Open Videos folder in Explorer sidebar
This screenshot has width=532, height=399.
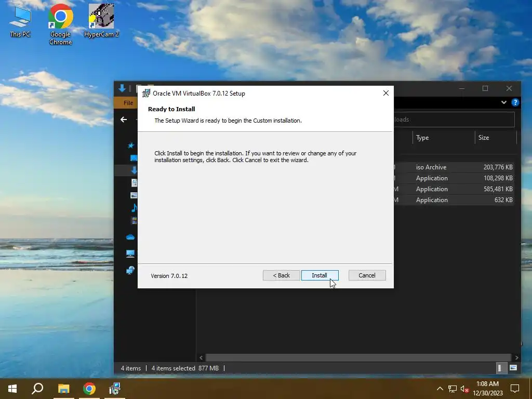pos(134,220)
